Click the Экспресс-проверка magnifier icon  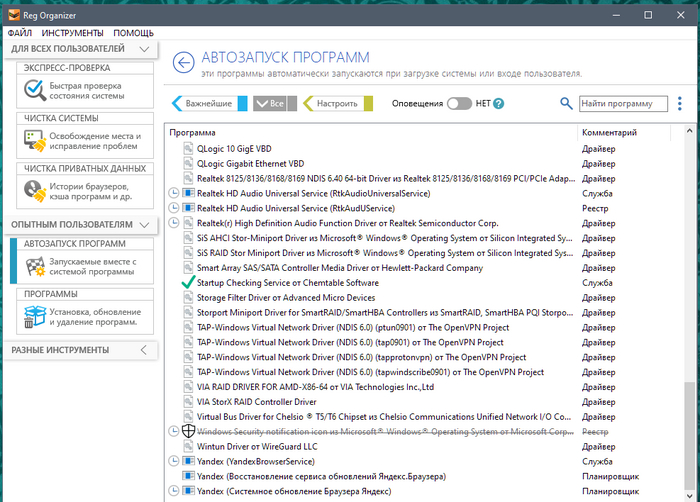(33, 90)
